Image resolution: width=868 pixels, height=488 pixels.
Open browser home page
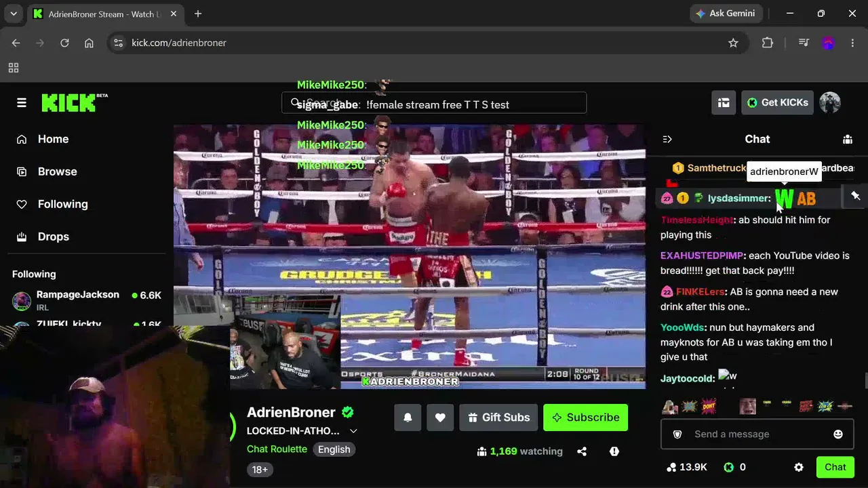pos(89,43)
